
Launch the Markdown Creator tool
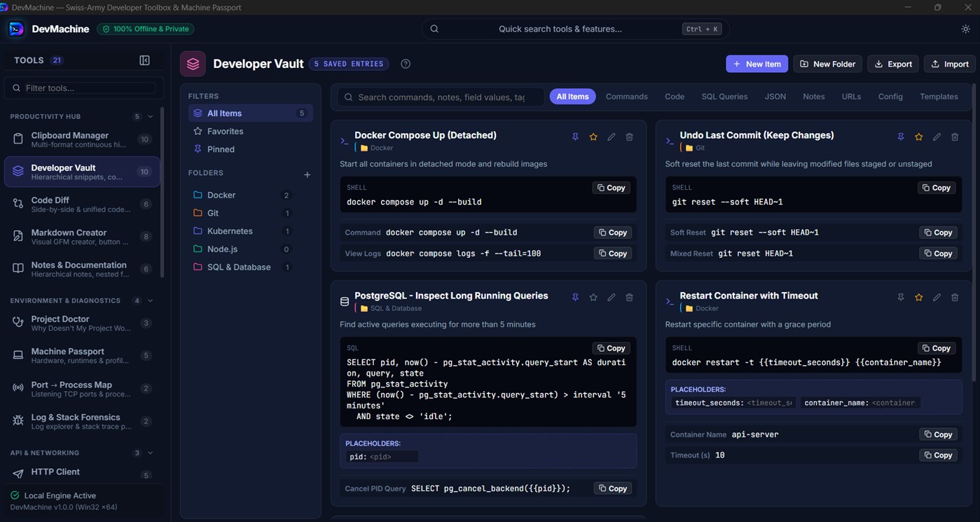82,237
